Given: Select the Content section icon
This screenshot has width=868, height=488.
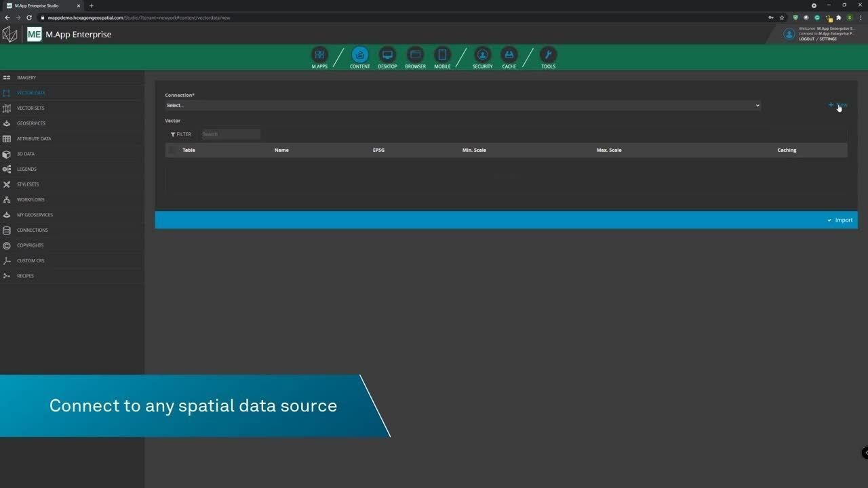Looking at the screenshot, I should point(360,55).
